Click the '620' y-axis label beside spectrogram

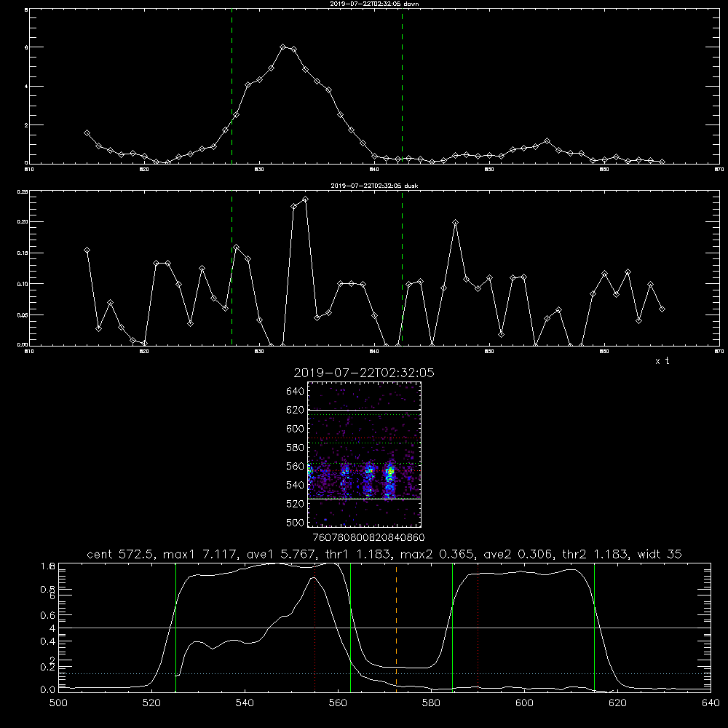pyautogui.click(x=296, y=410)
